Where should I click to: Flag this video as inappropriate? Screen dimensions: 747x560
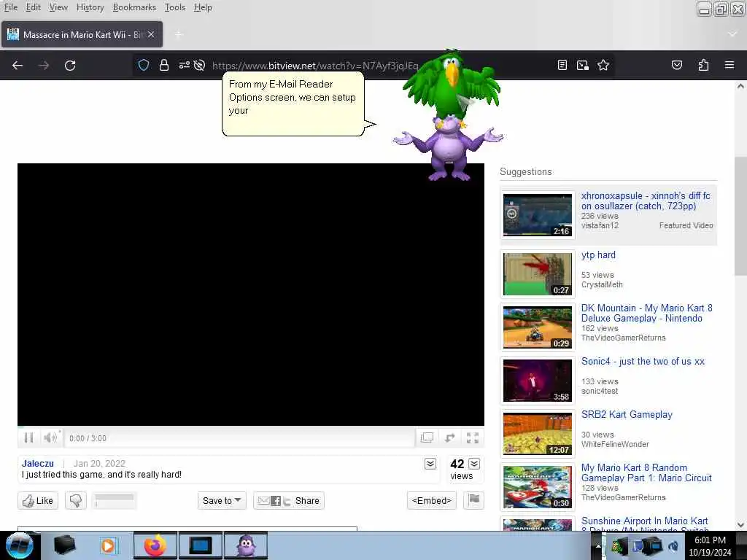pyautogui.click(x=474, y=500)
